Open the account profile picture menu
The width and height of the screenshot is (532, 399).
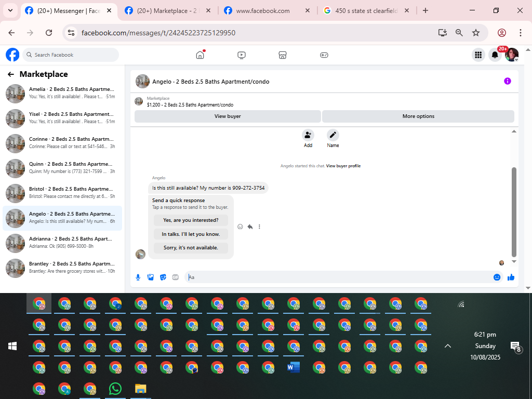click(512, 55)
